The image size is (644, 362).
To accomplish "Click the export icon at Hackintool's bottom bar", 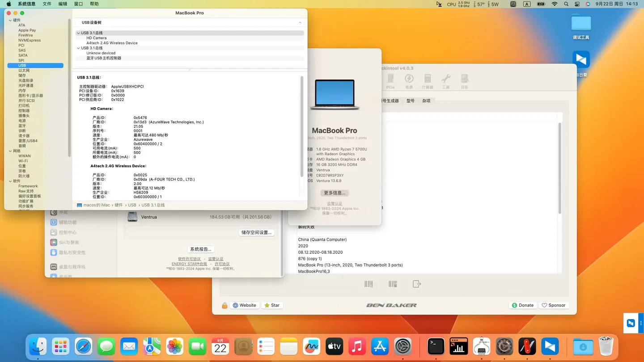I will coord(417,283).
